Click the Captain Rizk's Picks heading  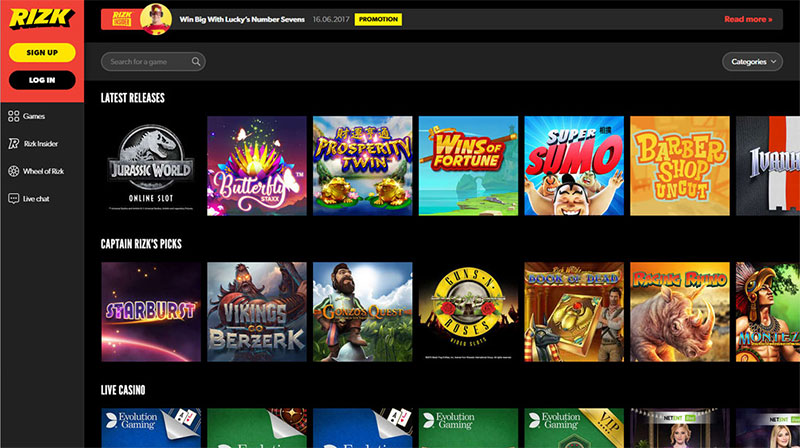pos(141,244)
